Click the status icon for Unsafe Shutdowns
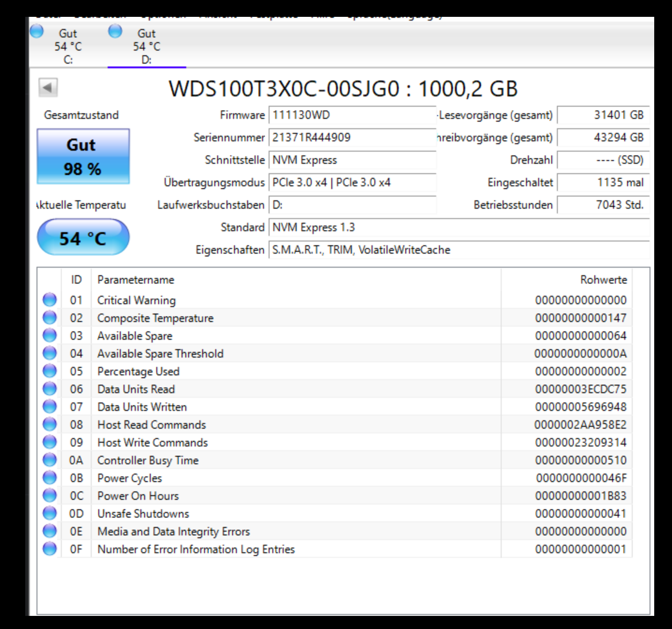Viewport: 672px width, 629px height. pyautogui.click(x=50, y=513)
